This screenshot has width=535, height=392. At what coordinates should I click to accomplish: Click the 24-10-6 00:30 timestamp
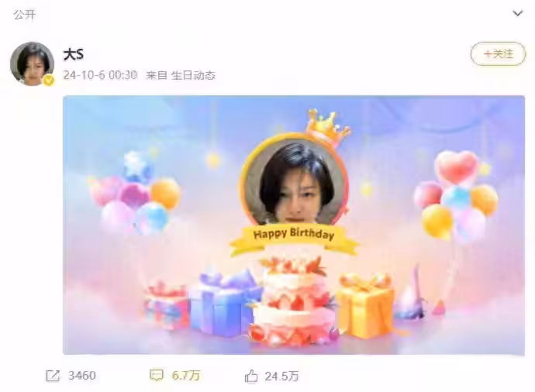100,75
